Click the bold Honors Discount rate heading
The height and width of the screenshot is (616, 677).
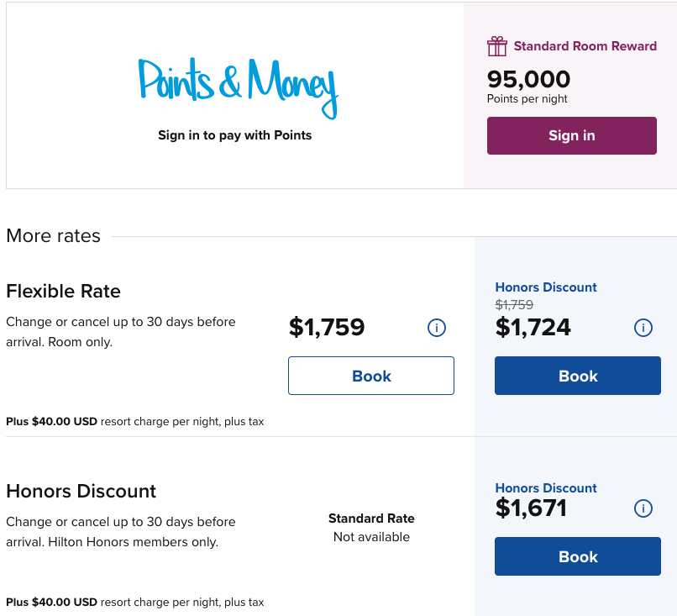pyautogui.click(x=81, y=492)
